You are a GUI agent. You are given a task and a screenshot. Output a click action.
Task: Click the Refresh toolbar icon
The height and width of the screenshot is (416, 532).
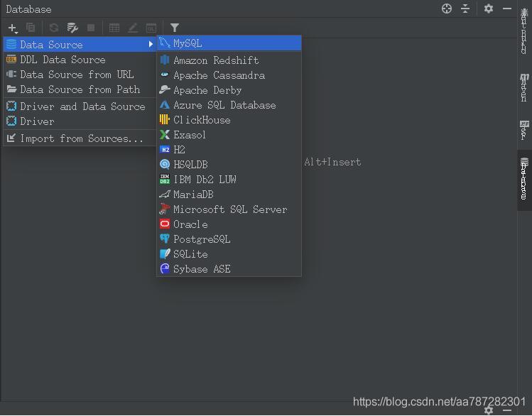(x=54, y=28)
